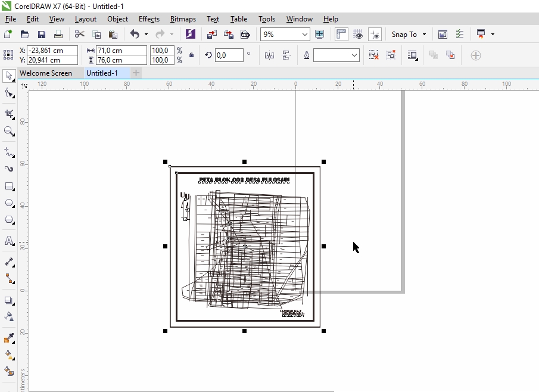Open the Table menu
Image resolution: width=539 pixels, height=392 pixels.
[239, 19]
